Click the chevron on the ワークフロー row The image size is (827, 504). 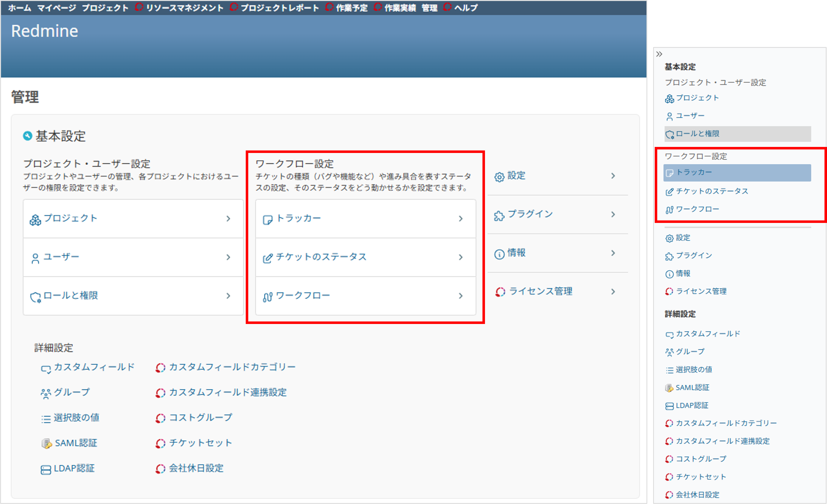[460, 296]
